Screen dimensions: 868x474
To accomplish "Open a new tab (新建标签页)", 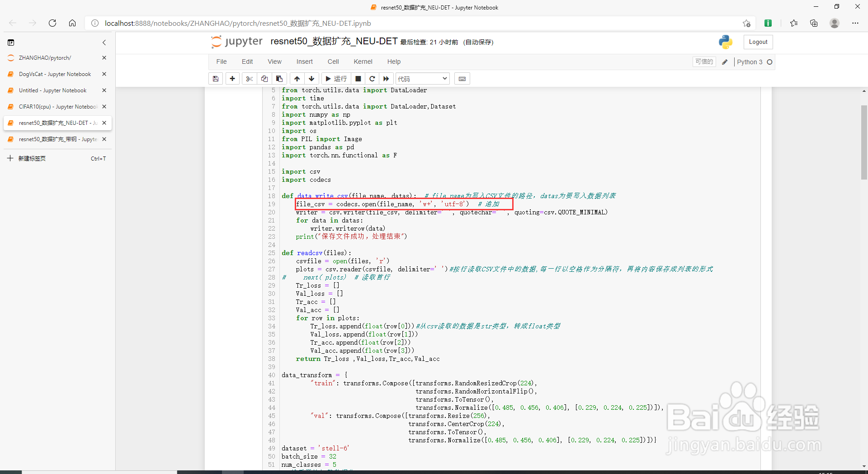I will tap(57, 158).
